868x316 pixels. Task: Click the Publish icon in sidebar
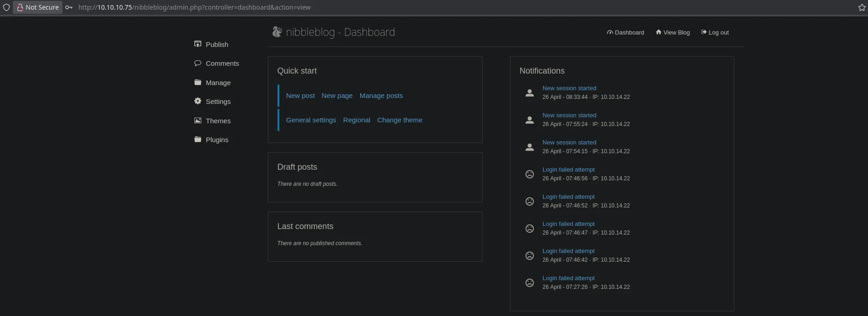[198, 44]
